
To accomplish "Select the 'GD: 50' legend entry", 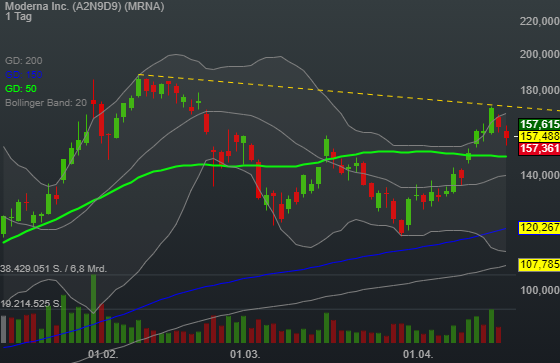I will point(21,89).
